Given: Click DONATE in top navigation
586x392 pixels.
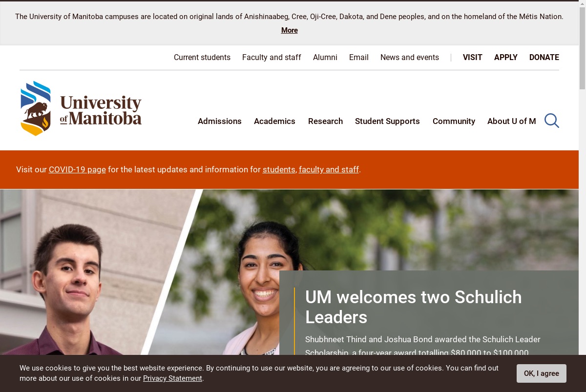Looking at the screenshot, I should 544,57.
